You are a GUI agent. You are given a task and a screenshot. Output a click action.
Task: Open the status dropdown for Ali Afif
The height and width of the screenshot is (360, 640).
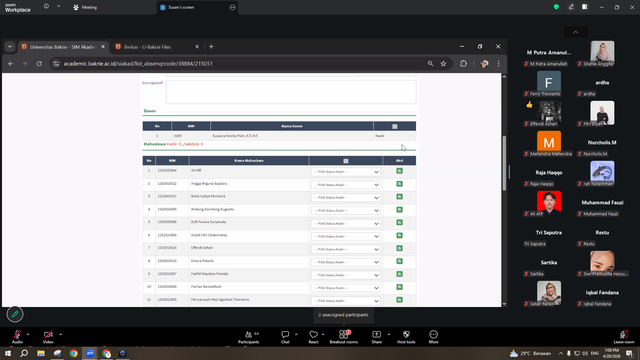click(346, 172)
